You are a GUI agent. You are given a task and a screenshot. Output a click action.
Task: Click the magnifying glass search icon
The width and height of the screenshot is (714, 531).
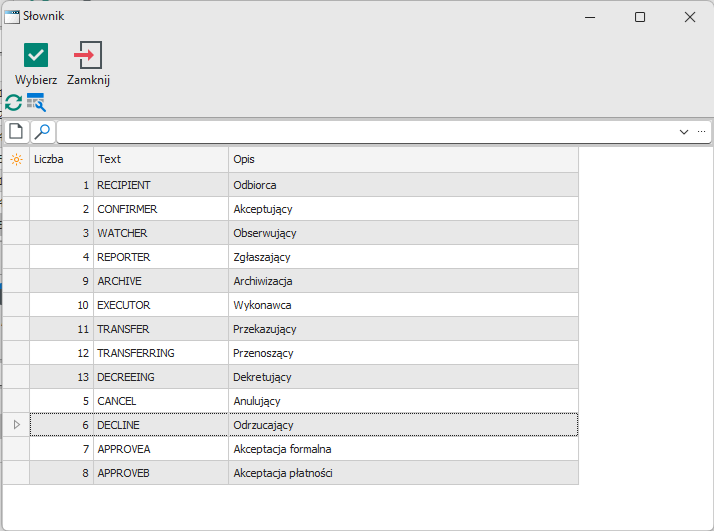(x=43, y=132)
